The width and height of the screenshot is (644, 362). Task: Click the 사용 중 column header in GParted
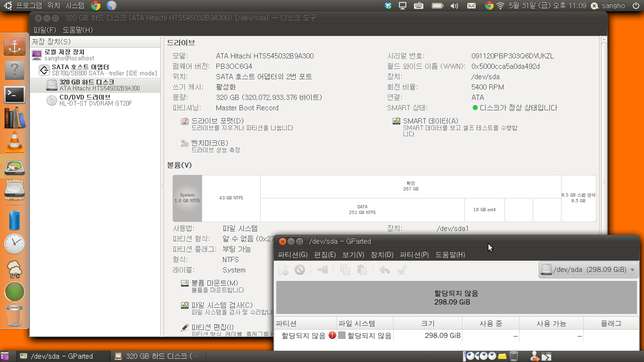click(x=491, y=323)
